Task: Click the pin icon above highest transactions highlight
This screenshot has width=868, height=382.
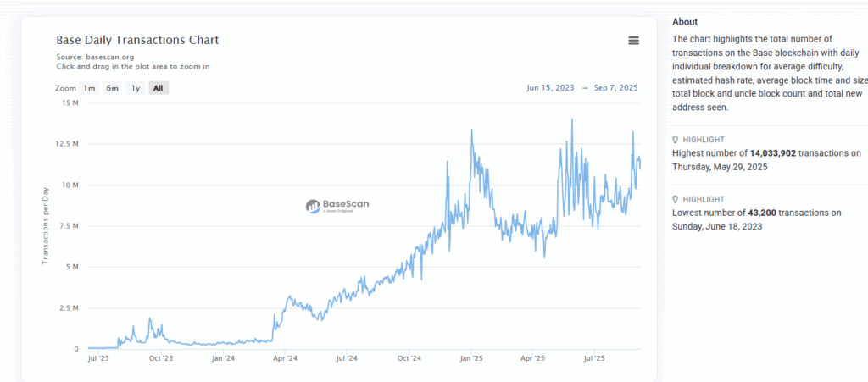Action: click(x=676, y=140)
